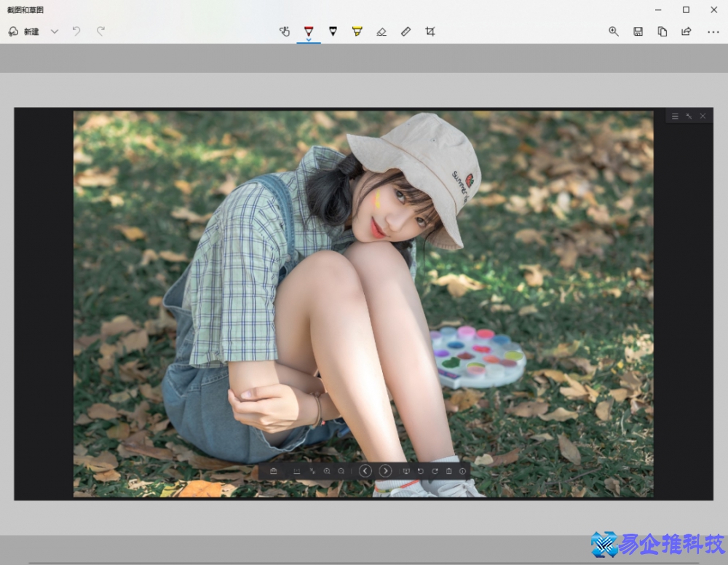Open the See more ellipsis menu
The height and width of the screenshot is (565, 728).
coord(713,31)
